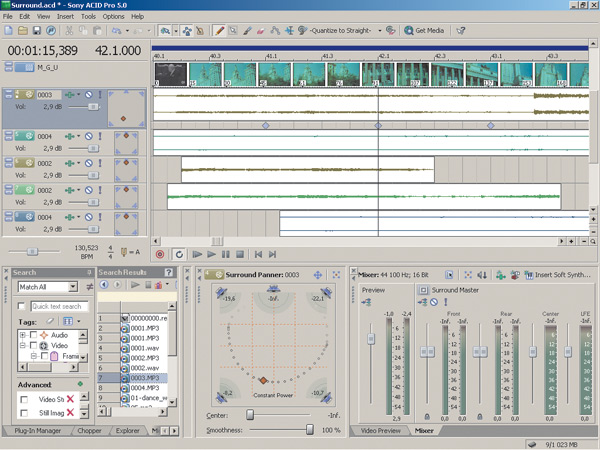The image size is (600, 450).
Task: Adjust the Smoothness slider
Action: coord(310,430)
